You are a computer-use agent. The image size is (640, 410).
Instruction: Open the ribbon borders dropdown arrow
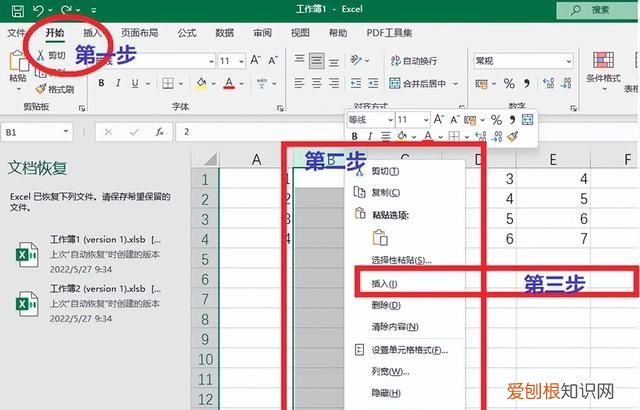(180, 84)
